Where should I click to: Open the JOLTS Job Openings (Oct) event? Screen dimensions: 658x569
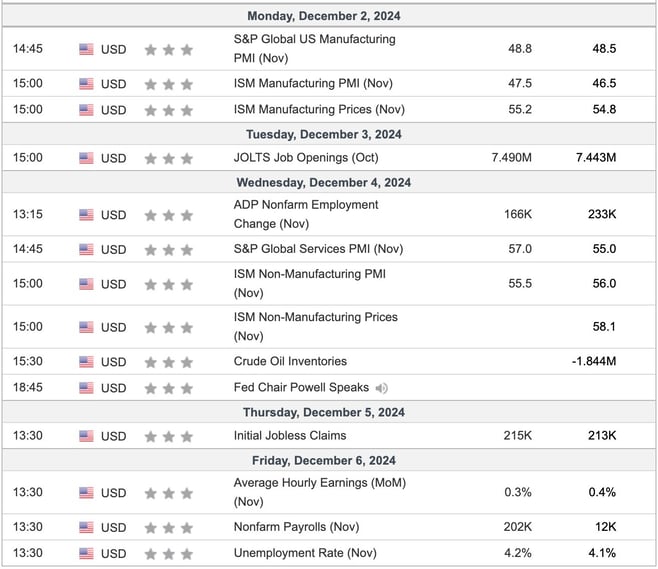[x=306, y=157]
